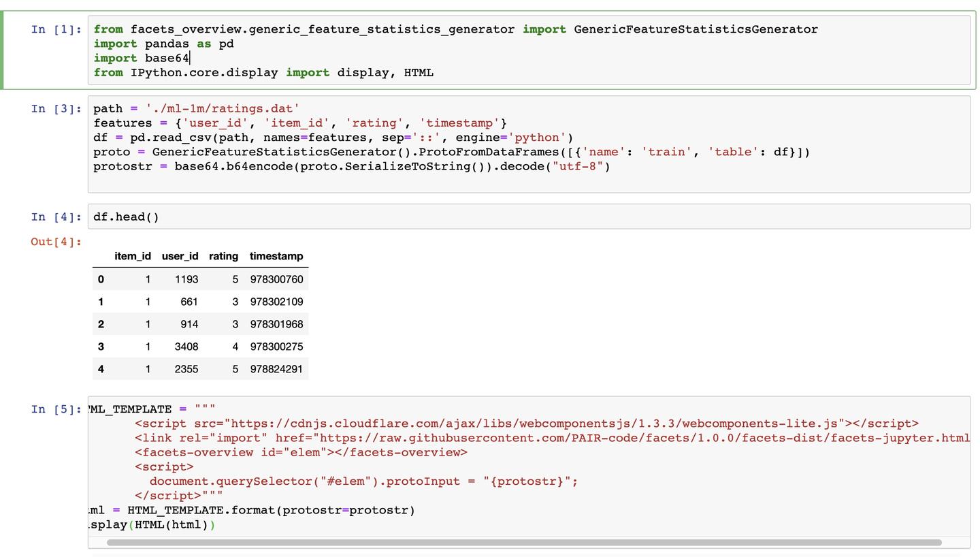980x557 pixels.
Task: Click the user_id cell showing 3408
Action: click(x=186, y=347)
